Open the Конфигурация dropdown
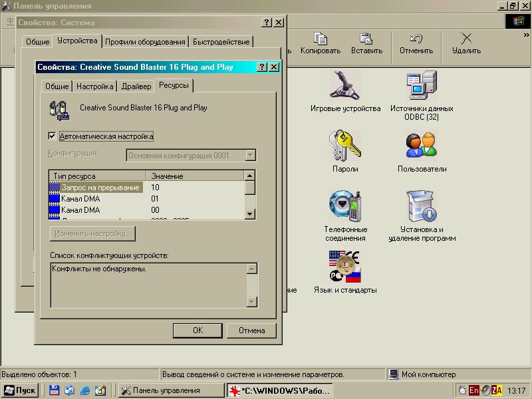 (x=251, y=156)
